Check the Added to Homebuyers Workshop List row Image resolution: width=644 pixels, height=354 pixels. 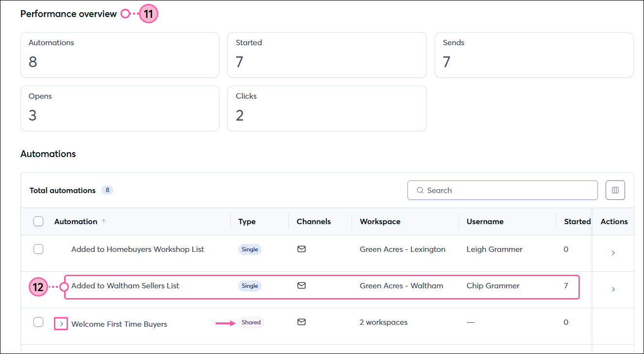pos(38,249)
